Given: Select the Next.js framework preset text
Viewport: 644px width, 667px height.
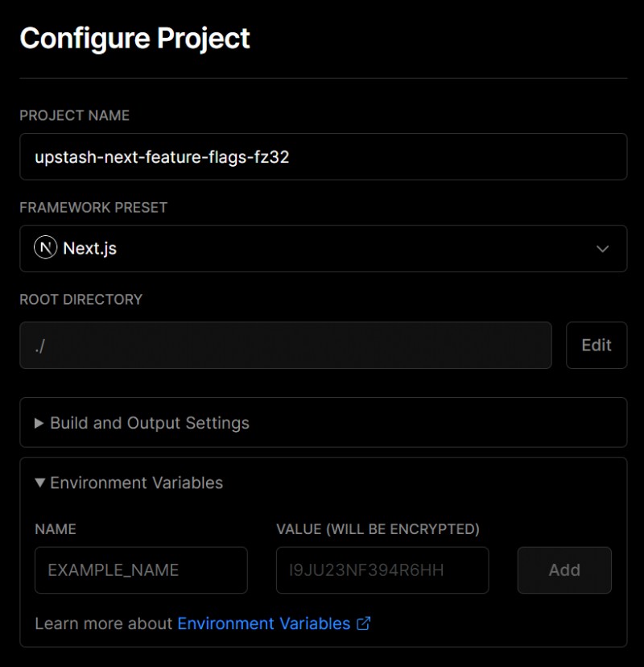Looking at the screenshot, I should [x=89, y=248].
